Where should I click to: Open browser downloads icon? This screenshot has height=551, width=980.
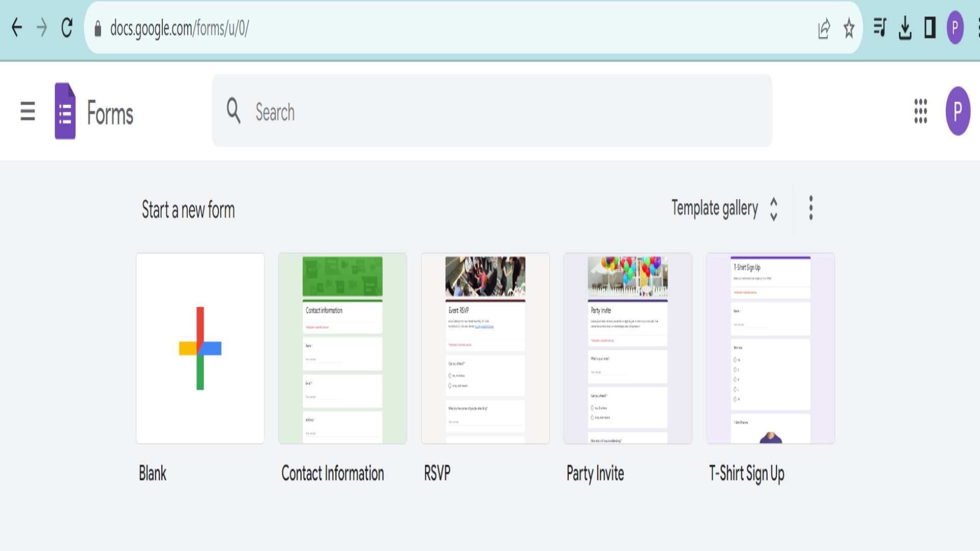pyautogui.click(x=904, y=29)
